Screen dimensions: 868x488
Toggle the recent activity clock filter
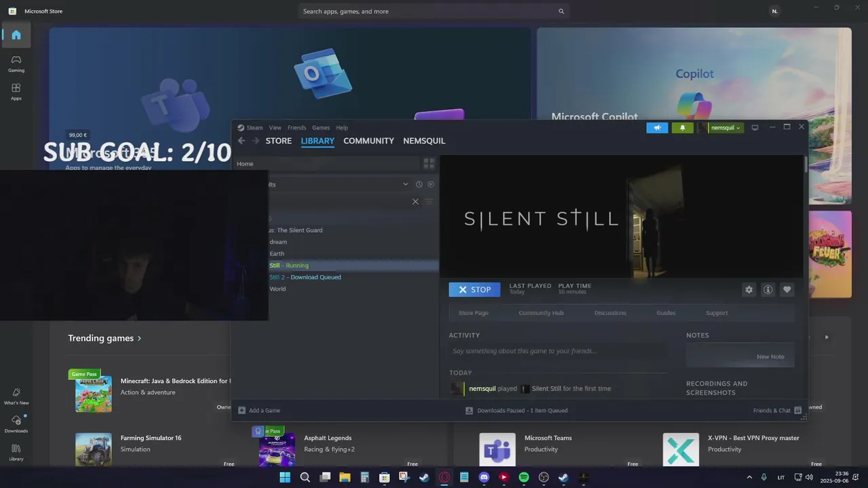pos(419,184)
